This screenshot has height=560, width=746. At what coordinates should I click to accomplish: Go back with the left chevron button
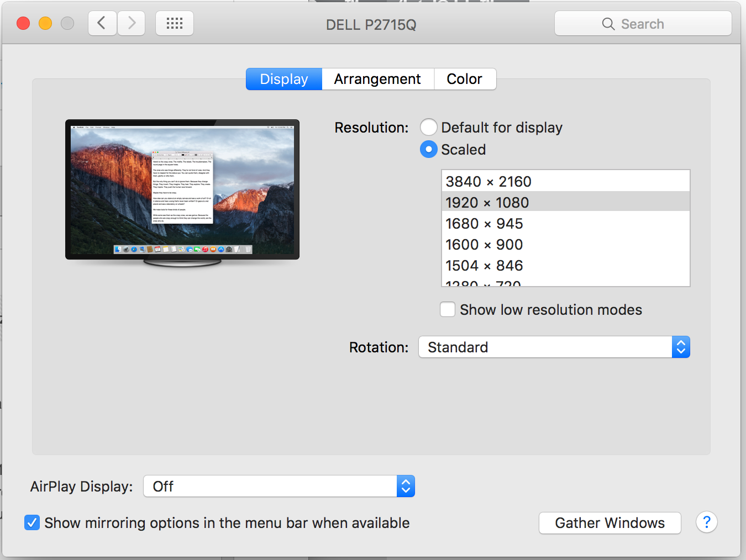102,23
